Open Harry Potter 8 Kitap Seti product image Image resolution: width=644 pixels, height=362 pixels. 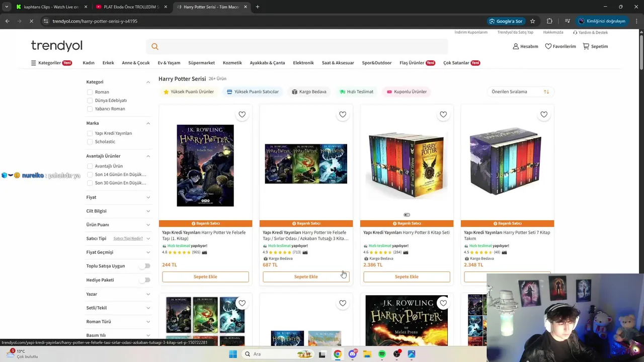click(407, 165)
